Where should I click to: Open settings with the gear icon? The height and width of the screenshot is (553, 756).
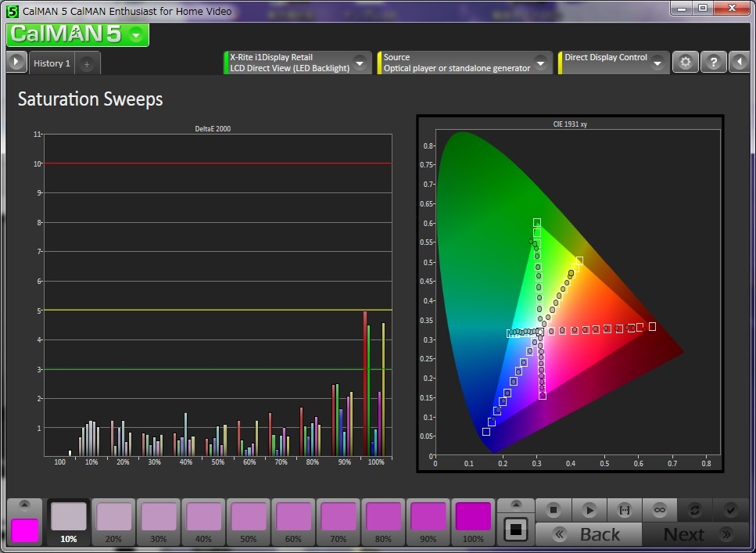tap(686, 63)
